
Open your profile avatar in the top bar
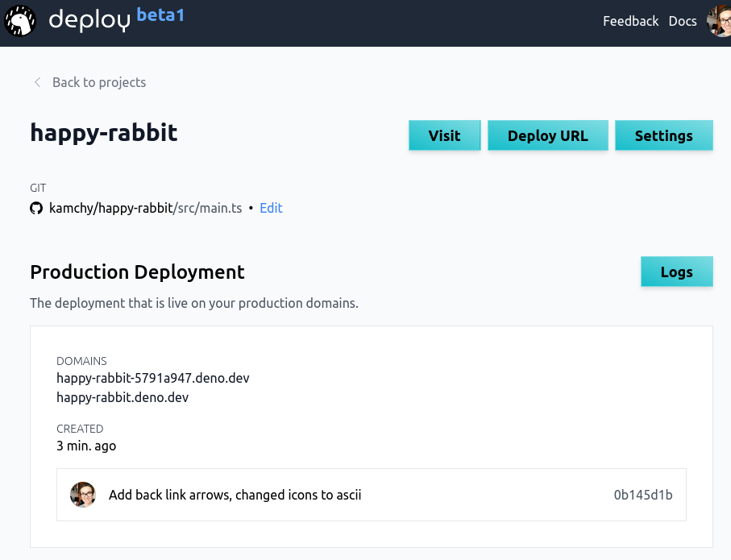(720, 21)
